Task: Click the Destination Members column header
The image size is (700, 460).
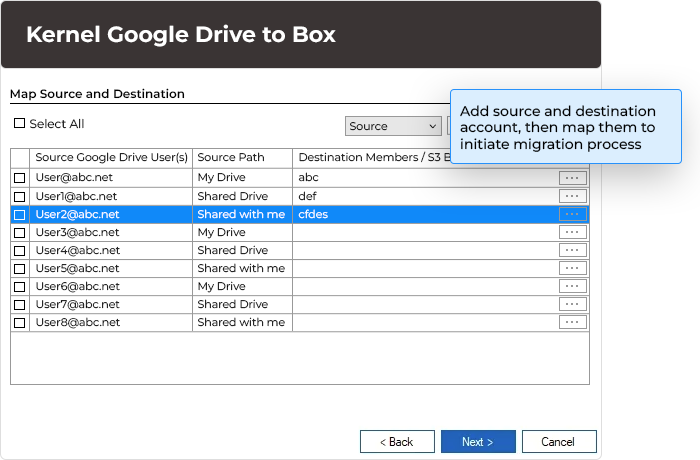Action: point(371,158)
